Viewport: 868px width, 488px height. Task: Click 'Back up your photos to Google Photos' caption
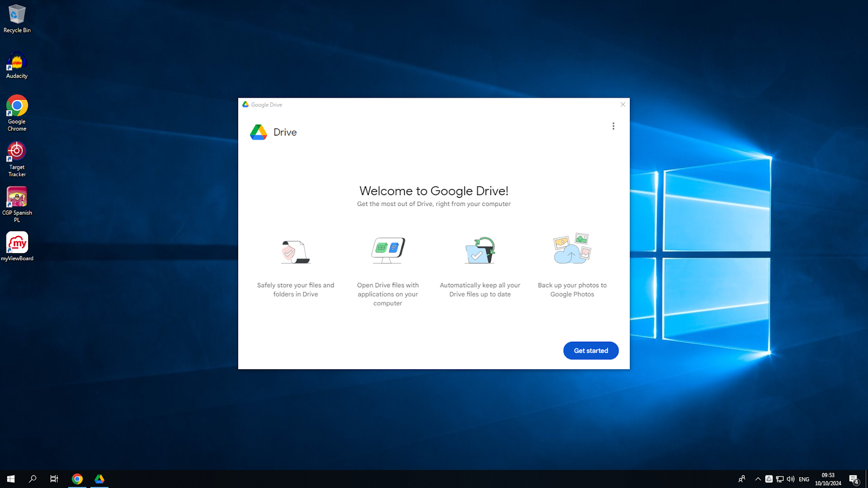(572, 290)
